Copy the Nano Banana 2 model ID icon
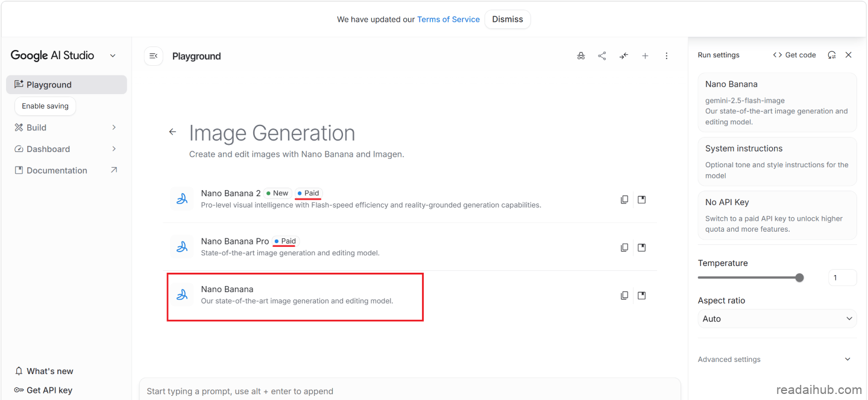The image size is (868, 400). click(x=624, y=200)
